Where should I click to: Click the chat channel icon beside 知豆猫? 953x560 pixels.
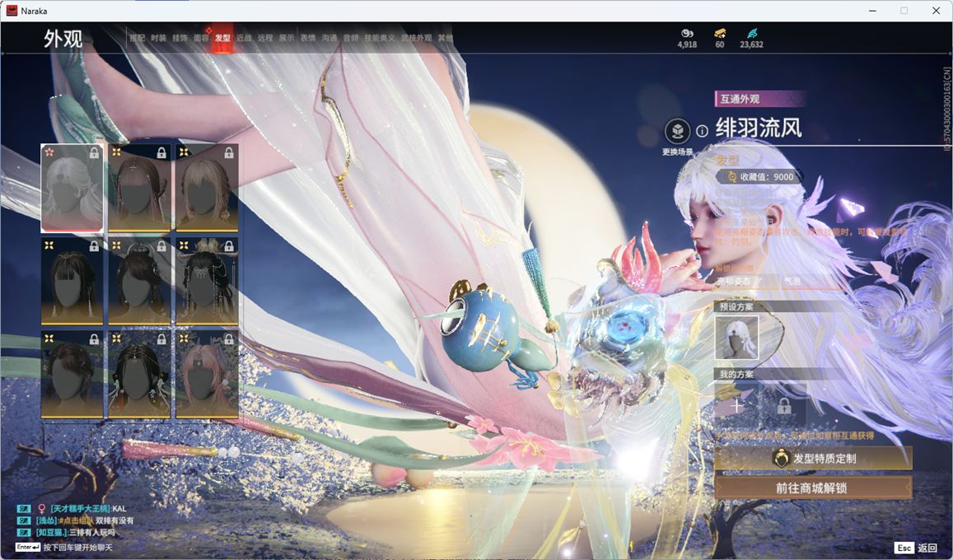pyautogui.click(x=24, y=533)
